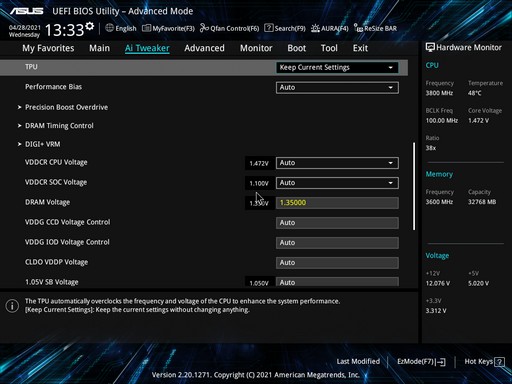This screenshot has width=512, height=384.
Task: Open Search(F9) from top toolbar
Action: coord(285,28)
